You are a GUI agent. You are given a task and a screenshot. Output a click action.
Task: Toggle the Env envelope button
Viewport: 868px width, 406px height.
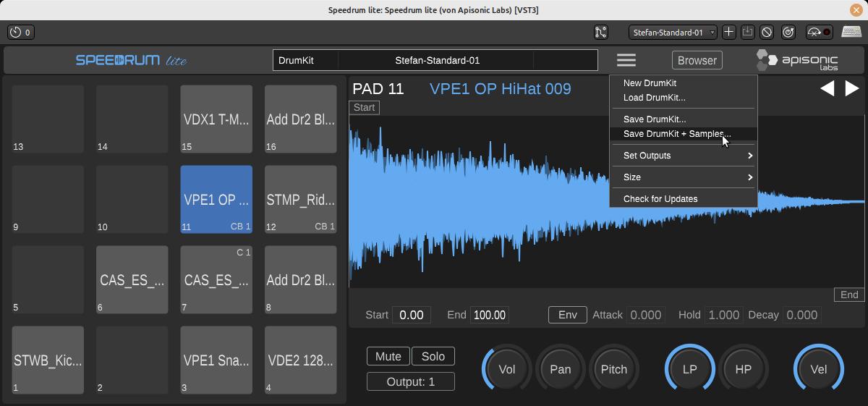568,315
